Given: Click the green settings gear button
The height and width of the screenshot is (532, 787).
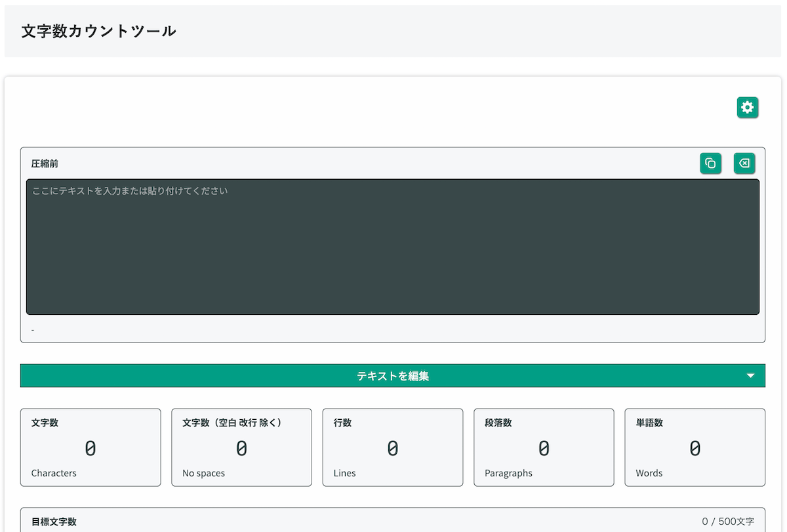Looking at the screenshot, I should [748, 108].
